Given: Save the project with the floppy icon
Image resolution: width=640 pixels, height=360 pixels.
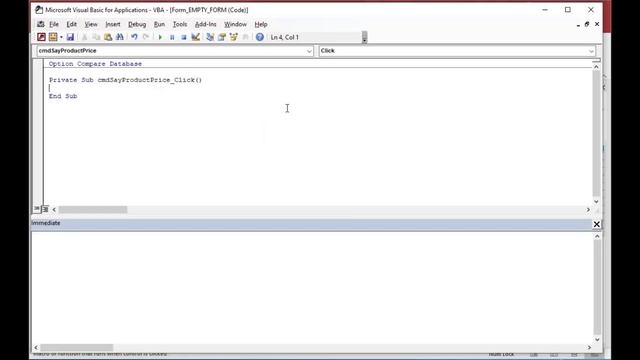Looking at the screenshot, I should 70,37.
